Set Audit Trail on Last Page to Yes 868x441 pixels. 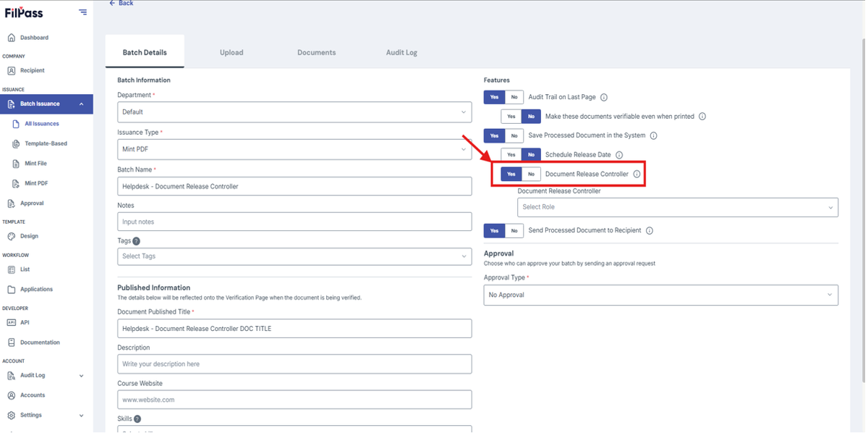tap(494, 97)
